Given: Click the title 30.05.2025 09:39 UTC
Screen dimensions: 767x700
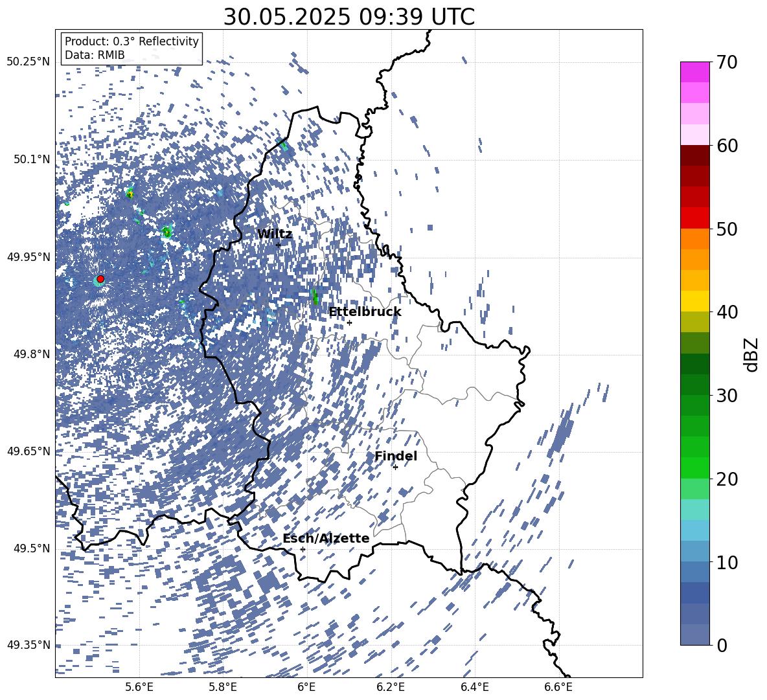Looking at the screenshot, I should pyautogui.click(x=349, y=17).
